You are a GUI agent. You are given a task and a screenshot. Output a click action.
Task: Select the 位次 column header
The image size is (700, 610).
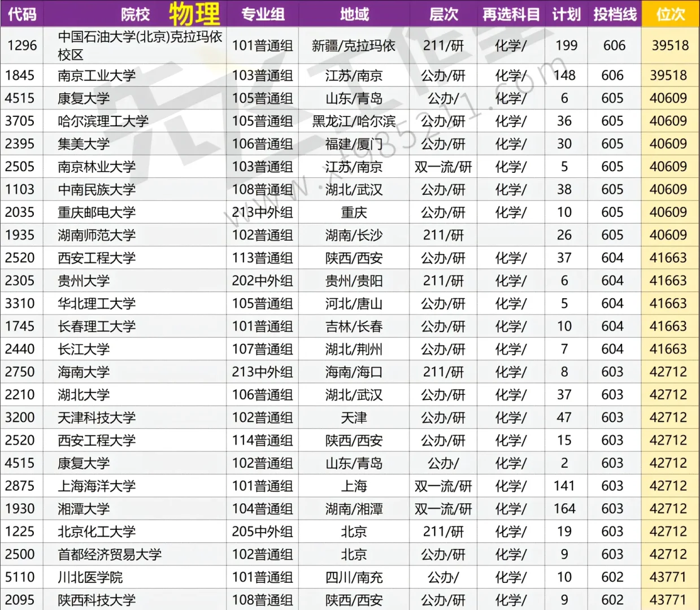coord(670,14)
